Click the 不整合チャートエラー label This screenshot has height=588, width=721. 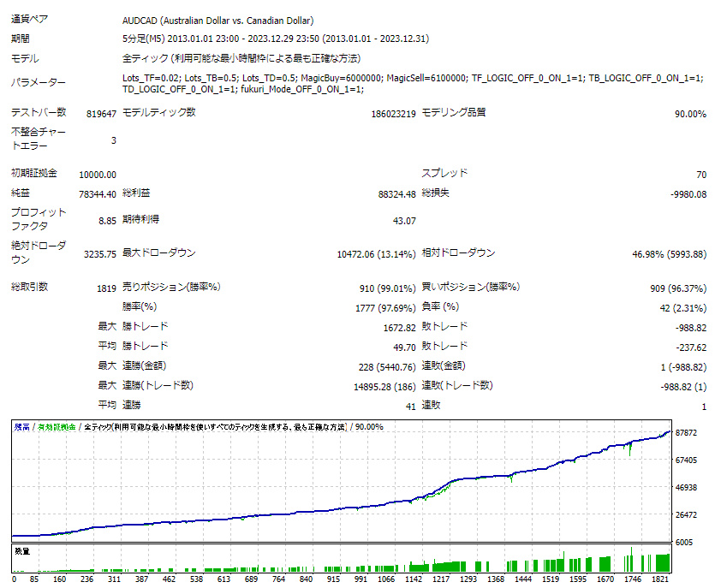click(39, 139)
